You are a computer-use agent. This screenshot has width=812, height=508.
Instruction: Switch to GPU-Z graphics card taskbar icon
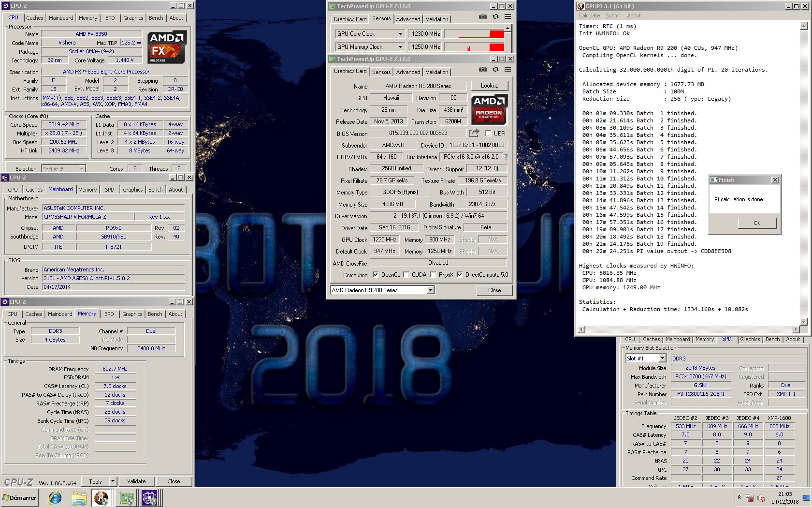point(126,498)
